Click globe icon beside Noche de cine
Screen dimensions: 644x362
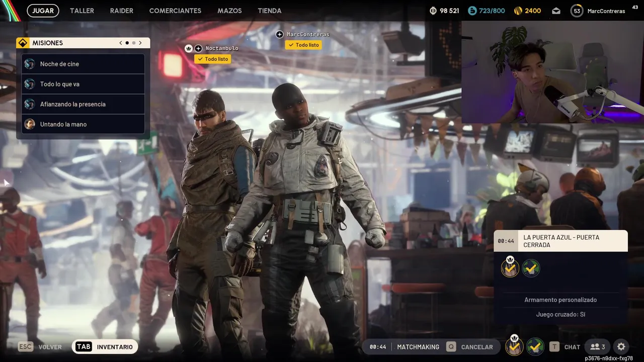[30, 64]
